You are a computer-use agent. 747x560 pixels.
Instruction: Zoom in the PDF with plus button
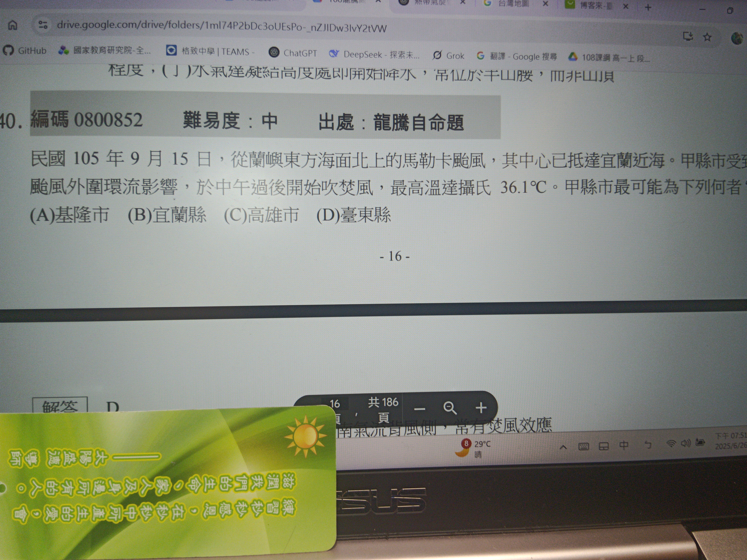point(481,407)
